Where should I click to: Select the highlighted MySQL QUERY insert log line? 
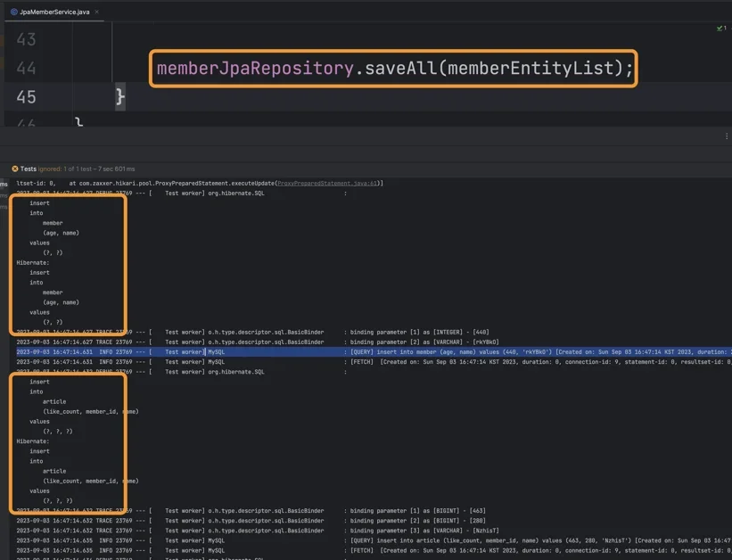(374, 351)
